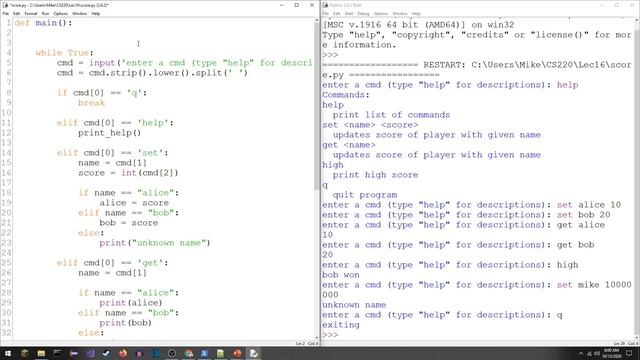Open the Notepad++ taskbar icon
This screenshot has height=360, width=640.
[x=220, y=353]
